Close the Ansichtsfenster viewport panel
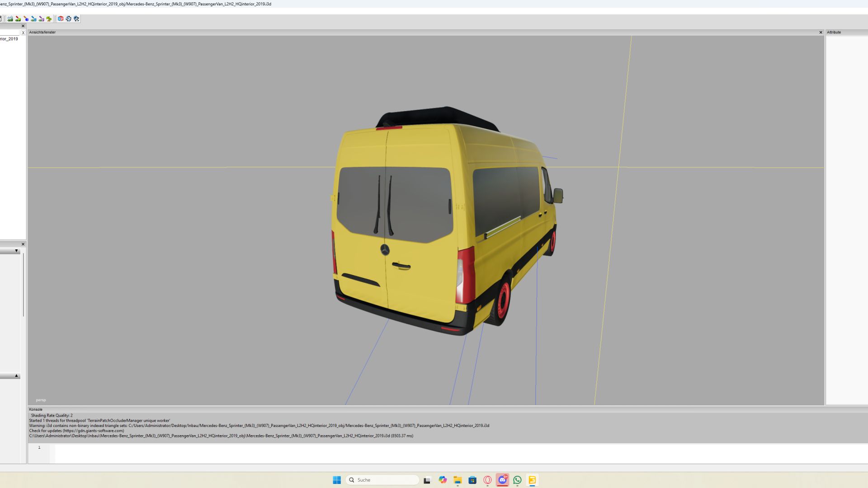 point(821,32)
